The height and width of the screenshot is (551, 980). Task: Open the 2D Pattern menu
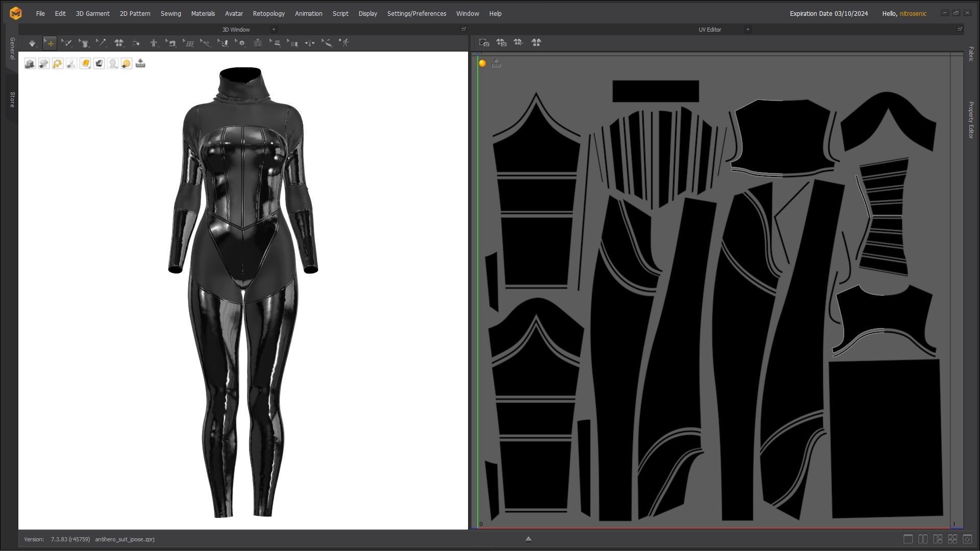135,14
